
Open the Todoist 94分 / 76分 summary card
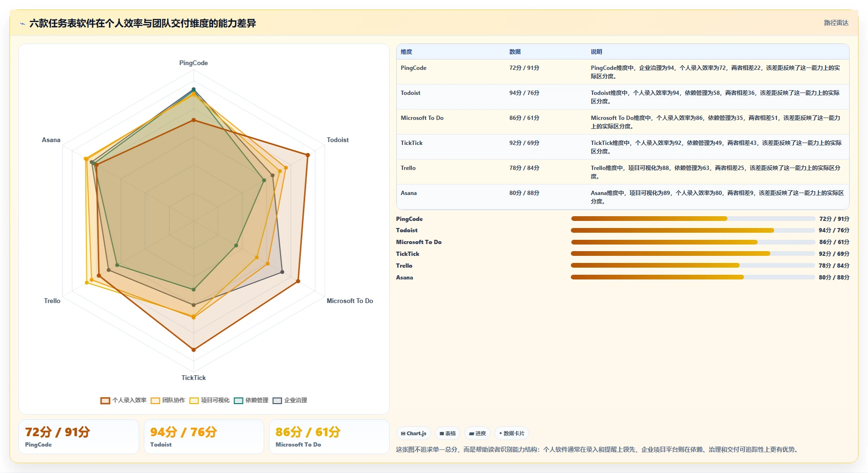coord(204,437)
